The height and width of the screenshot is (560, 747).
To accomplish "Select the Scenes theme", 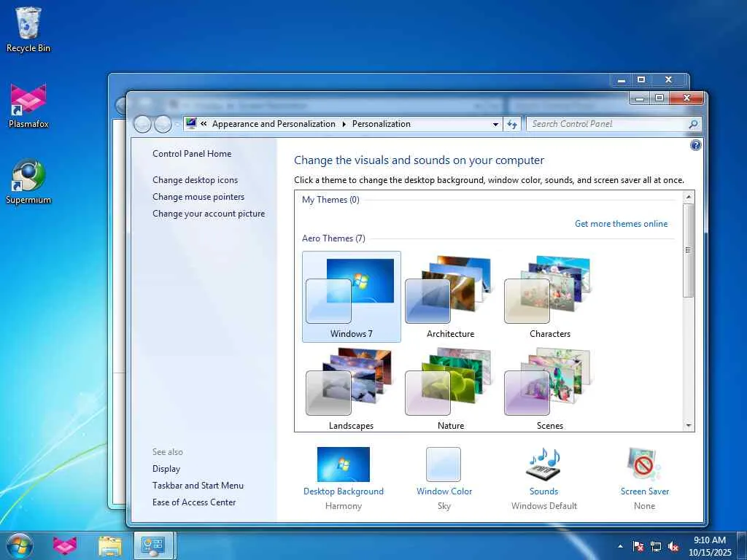I will point(550,388).
